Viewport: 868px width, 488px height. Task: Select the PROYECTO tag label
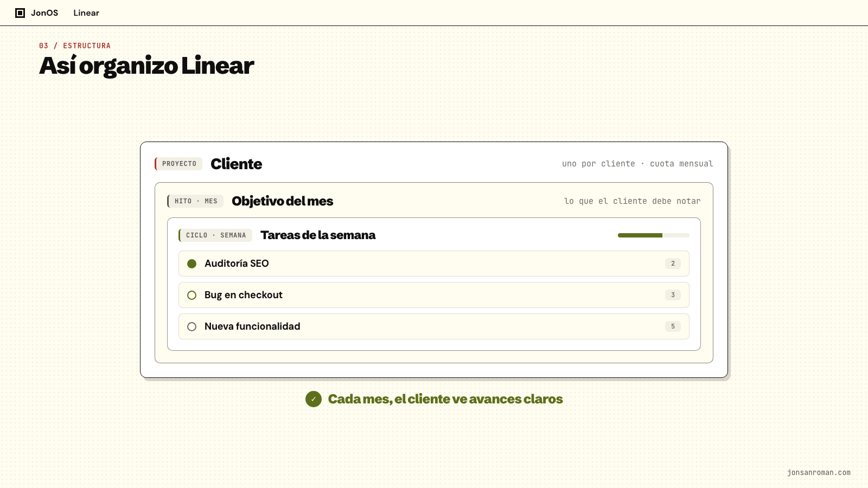click(x=178, y=164)
